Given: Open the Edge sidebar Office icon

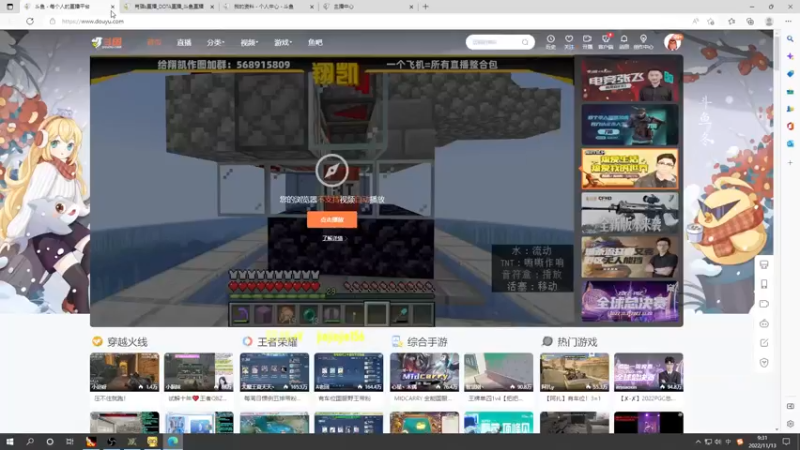Looking at the screenshot, I should click(790, 126).
